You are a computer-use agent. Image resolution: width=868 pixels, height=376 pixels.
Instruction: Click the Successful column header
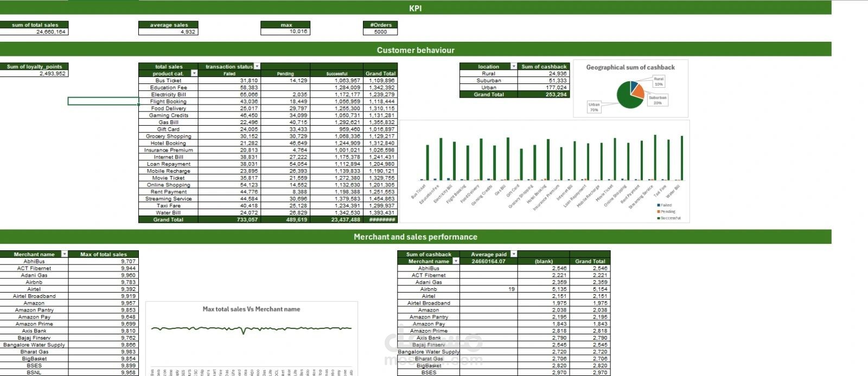[x=336, y=74]
